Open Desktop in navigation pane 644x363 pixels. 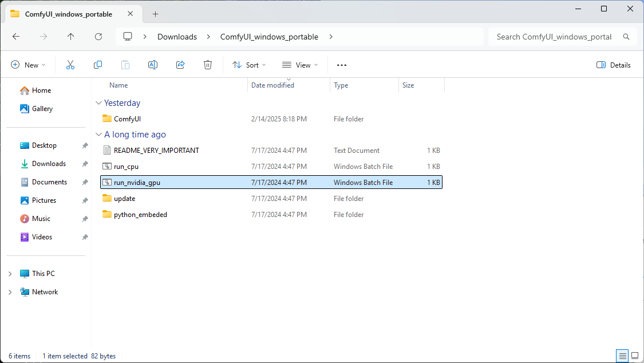pyautogui.click(x=44, y=145)
